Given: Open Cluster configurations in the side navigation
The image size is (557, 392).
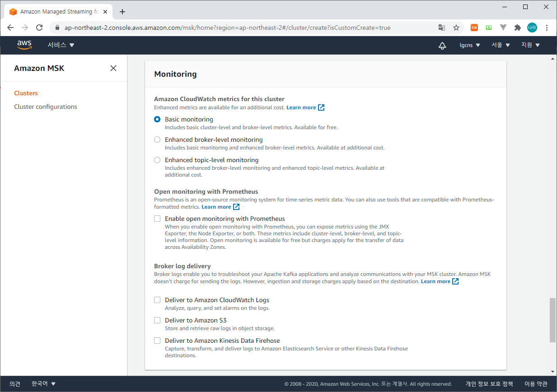Looking at the screenshot, I should point(46,107).
